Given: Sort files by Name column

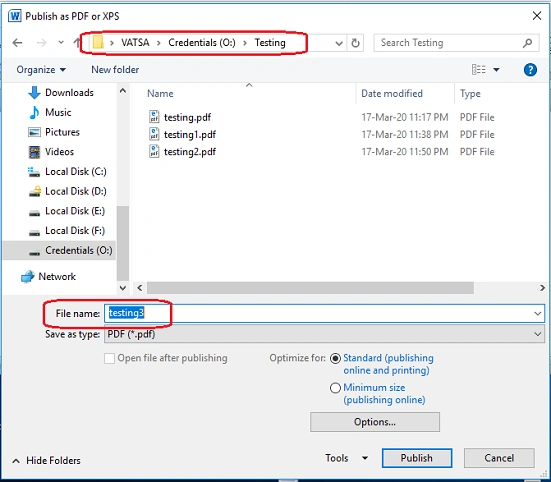Looking at the screenshot, I should 160,93.
